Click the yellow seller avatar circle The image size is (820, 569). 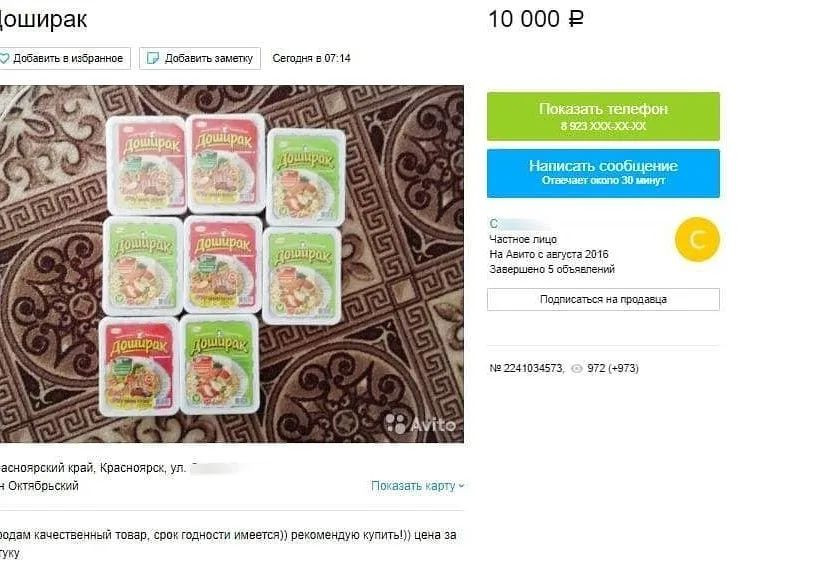[697, 240]
